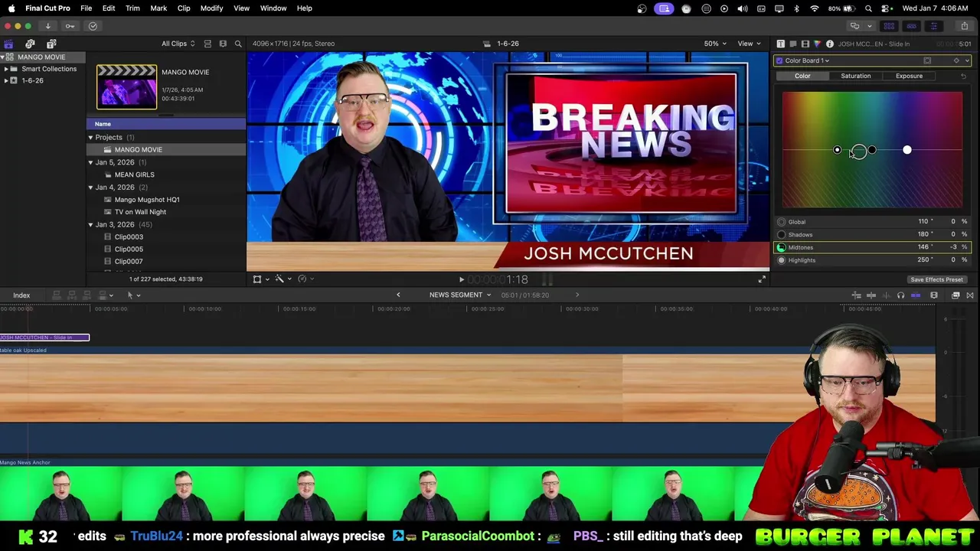The height and width of the screenshot is (551, 980).
Task: Toggle the browser show/hide button
Action: pos(889,26)
